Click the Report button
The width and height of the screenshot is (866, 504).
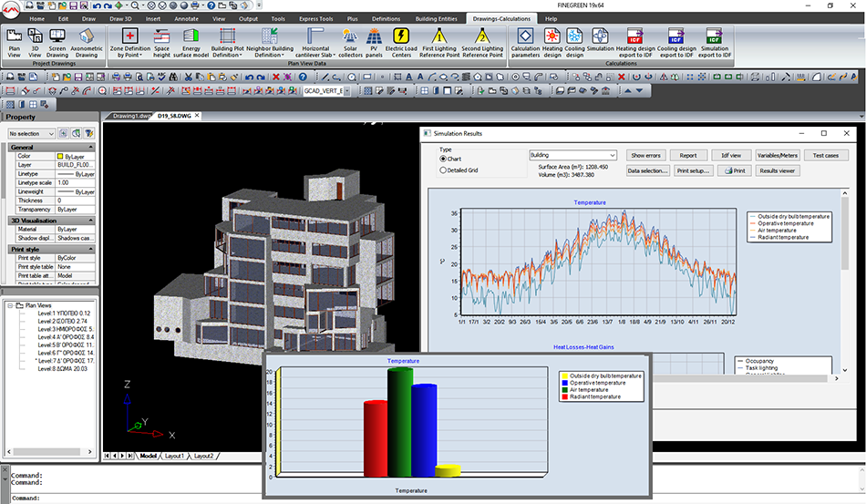687,156
